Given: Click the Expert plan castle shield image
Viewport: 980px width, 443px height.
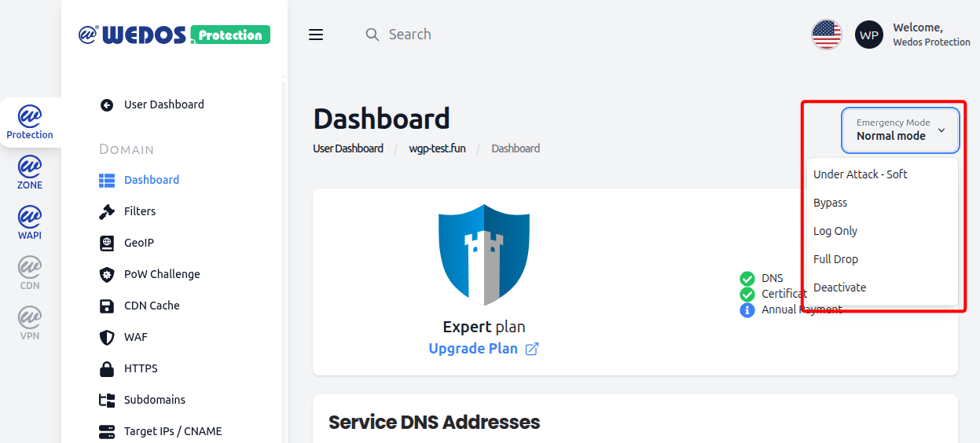Looking at the screenshot, I should point(484,254).
